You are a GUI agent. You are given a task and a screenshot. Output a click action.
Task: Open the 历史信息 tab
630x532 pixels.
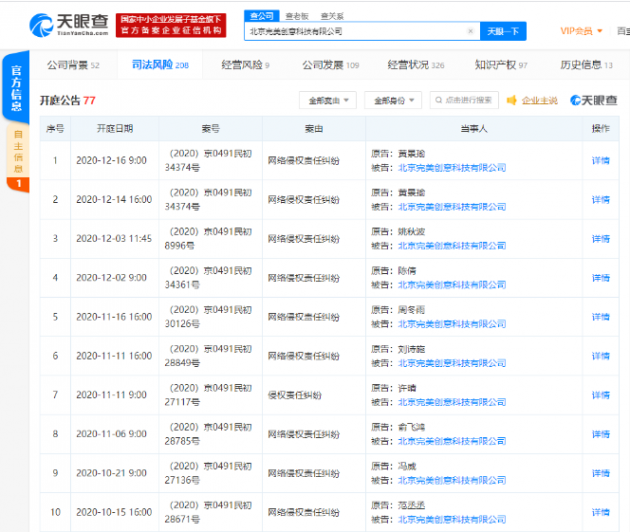[586, 65]
